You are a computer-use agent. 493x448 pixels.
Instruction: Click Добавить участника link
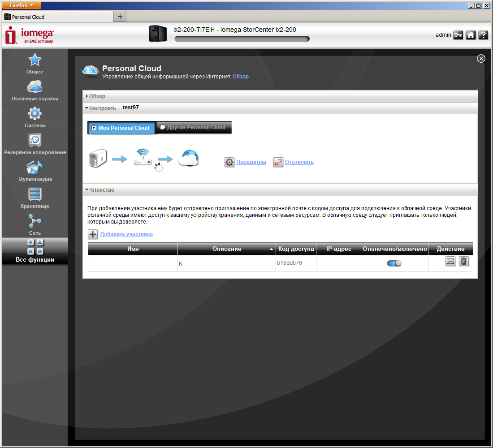(x=126, y=234)
